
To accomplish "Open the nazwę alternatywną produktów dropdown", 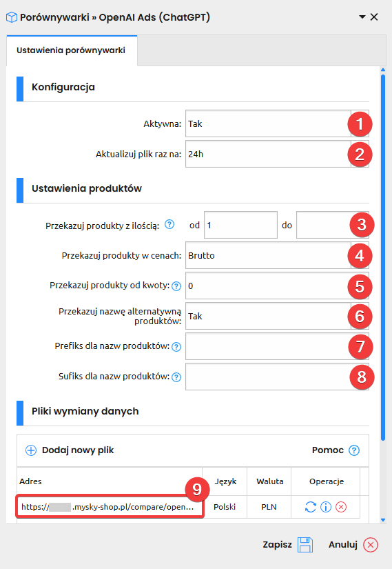I will click(x=277, y=316).
